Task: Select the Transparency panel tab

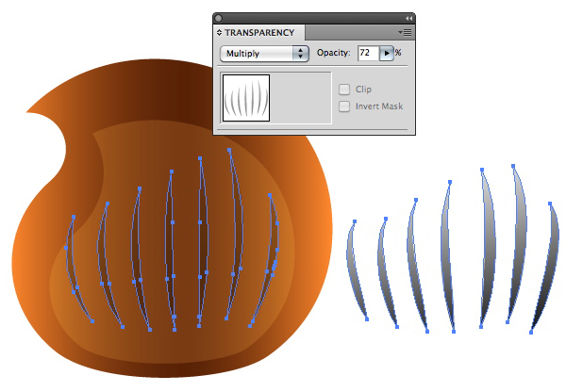Action: pos(259,33)
